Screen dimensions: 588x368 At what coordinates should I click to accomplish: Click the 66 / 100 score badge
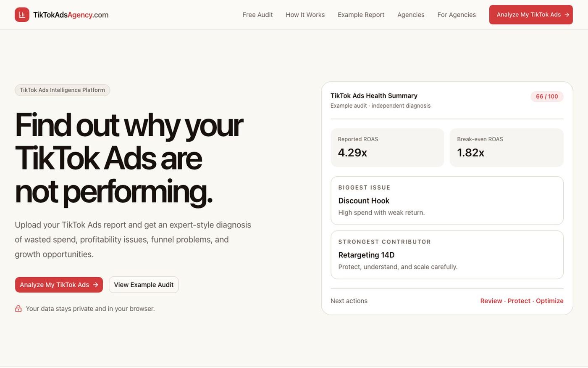(547, 96)
